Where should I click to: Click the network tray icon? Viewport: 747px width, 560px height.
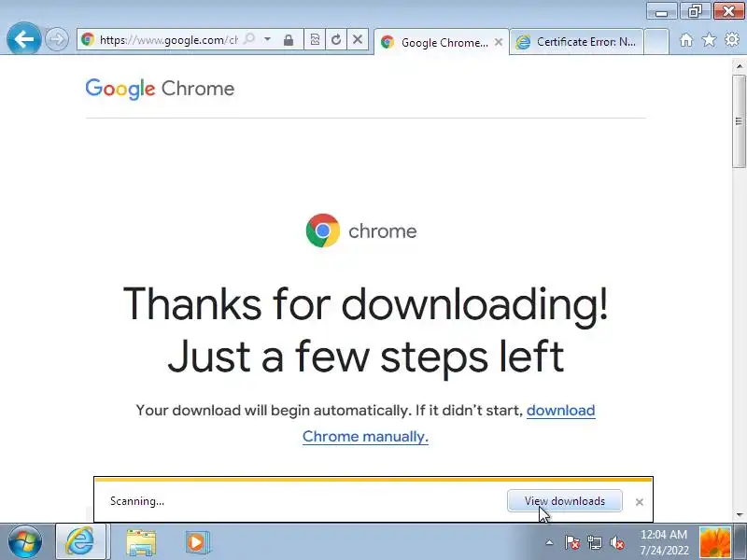[594, 542]
